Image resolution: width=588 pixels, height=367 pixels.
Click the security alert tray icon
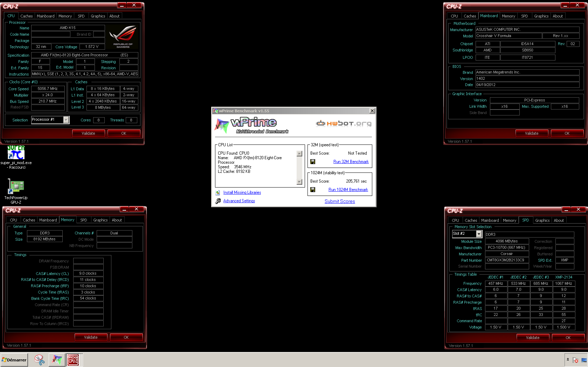coord(575,360)
